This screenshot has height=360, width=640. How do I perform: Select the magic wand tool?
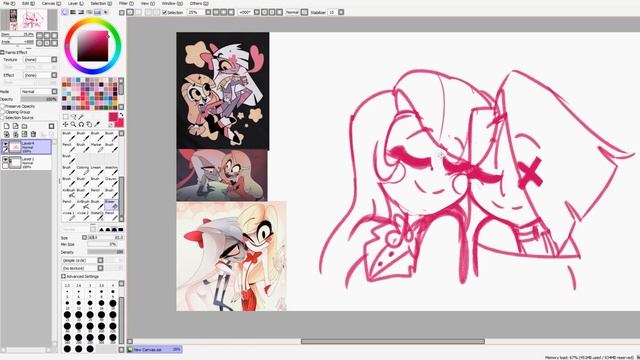point(81,117)
